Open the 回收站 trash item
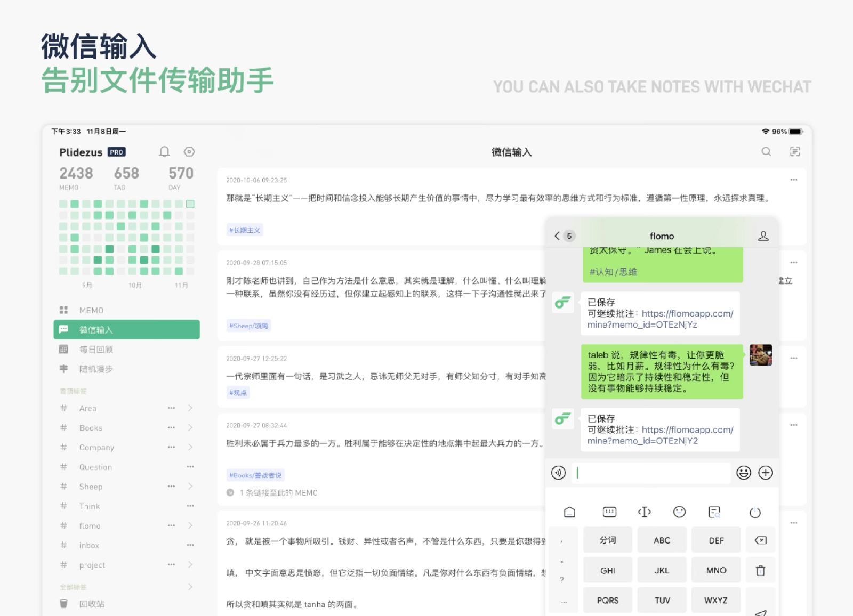Screen dimensions: 853x616 pyautogui.click(x=92, y=604)
